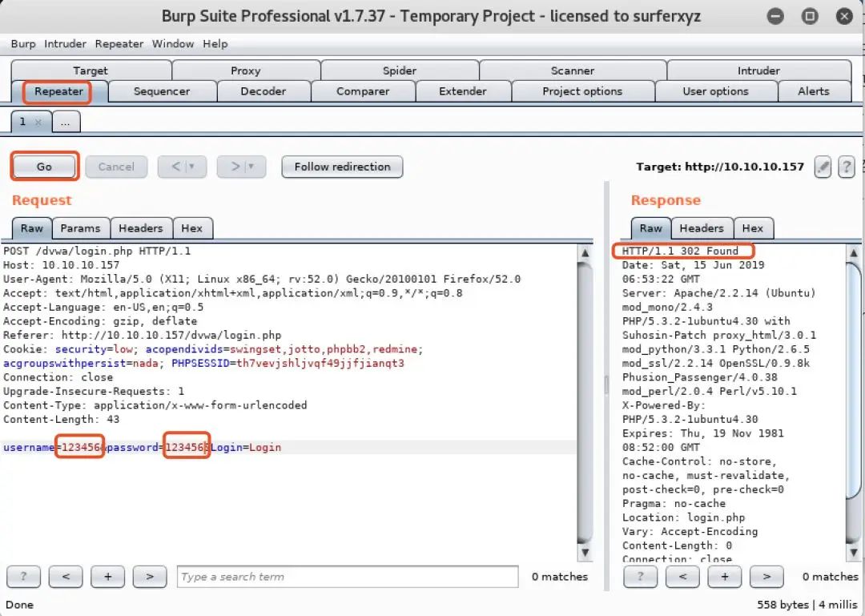Go to previous match in response search
Image resolution: width=865 pixels, height=616 pixels.
682,577
